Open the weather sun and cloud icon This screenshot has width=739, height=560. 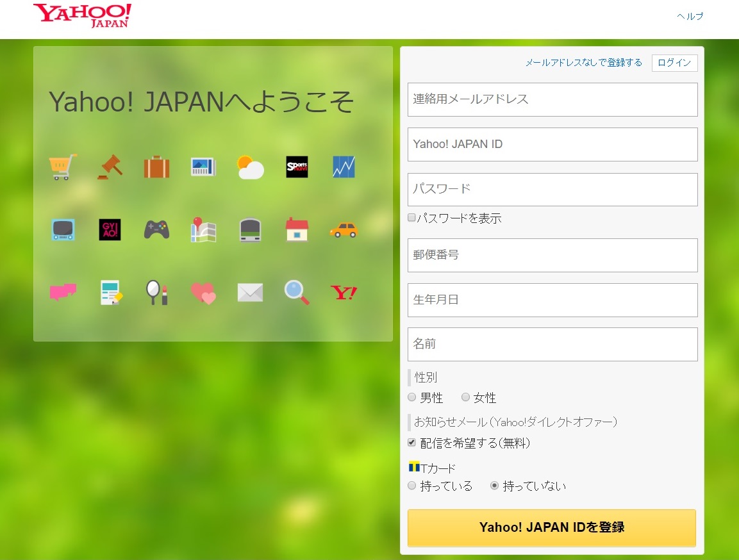(250, 167)
